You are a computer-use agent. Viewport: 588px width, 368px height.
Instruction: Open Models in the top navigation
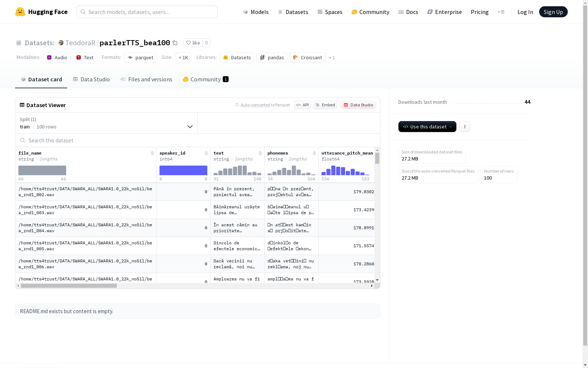pos(256,12)
